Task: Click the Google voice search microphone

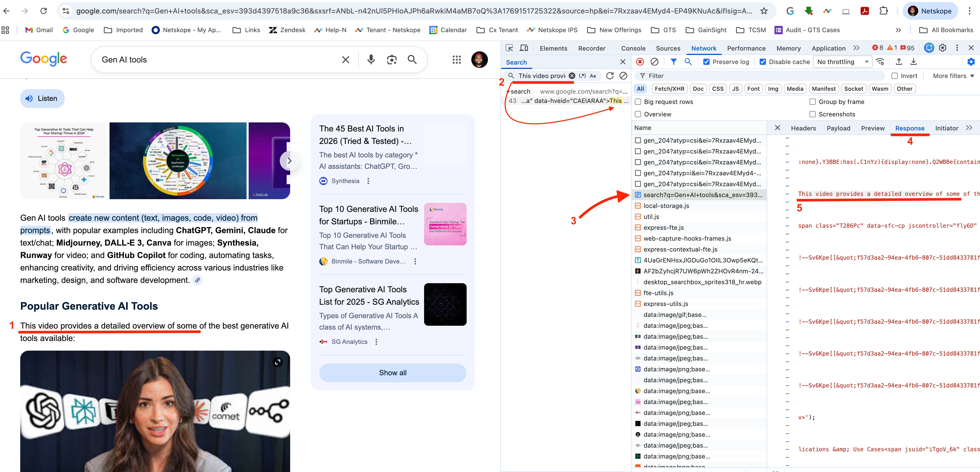Action: (371, 60)
